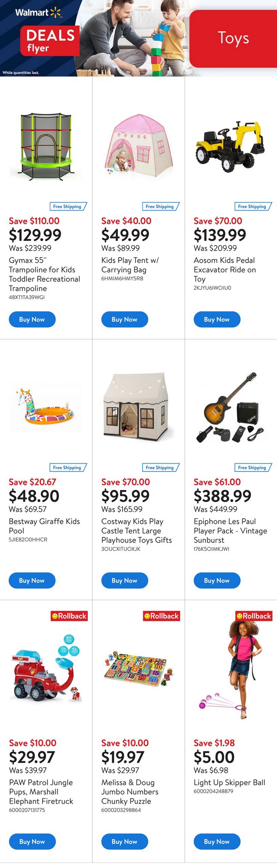Click the Walmart spark logo
The image size is (277, 868).
[x=55, y=13]
